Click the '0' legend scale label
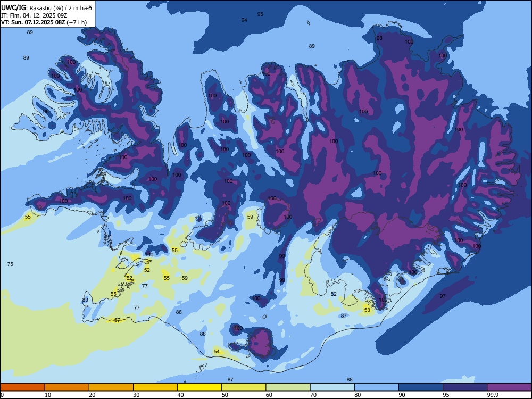532x399 pixels. [x=2, y=395]
